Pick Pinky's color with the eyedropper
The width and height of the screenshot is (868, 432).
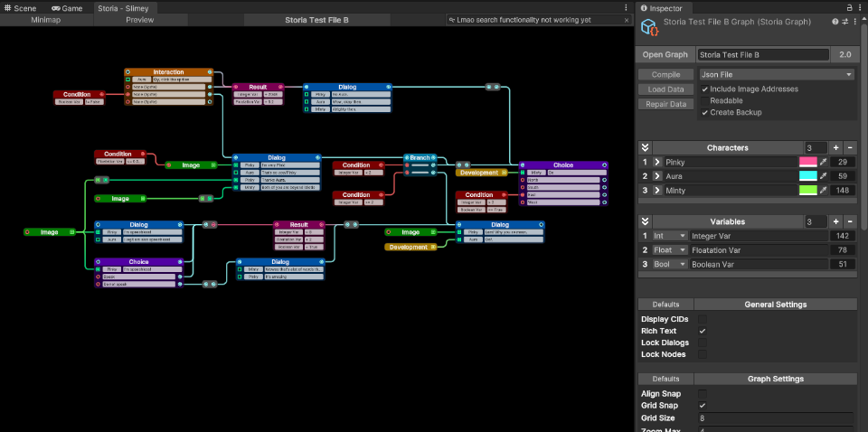coord(824,162)
